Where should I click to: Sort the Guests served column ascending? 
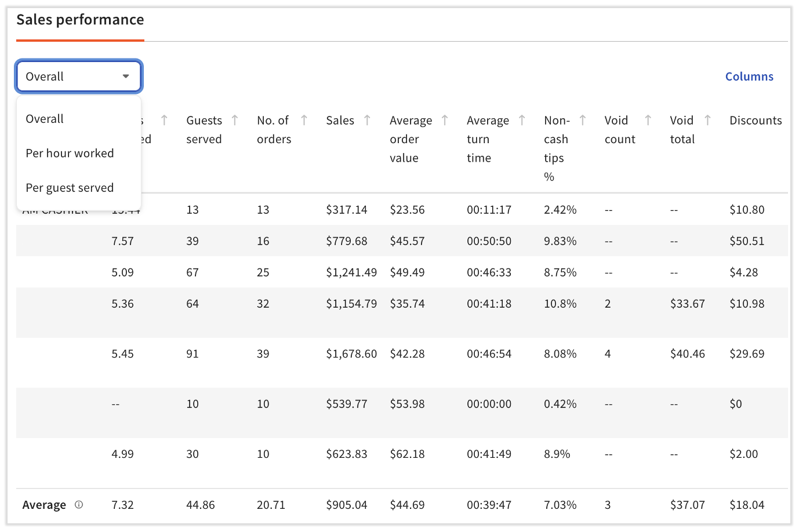point(235,120)
